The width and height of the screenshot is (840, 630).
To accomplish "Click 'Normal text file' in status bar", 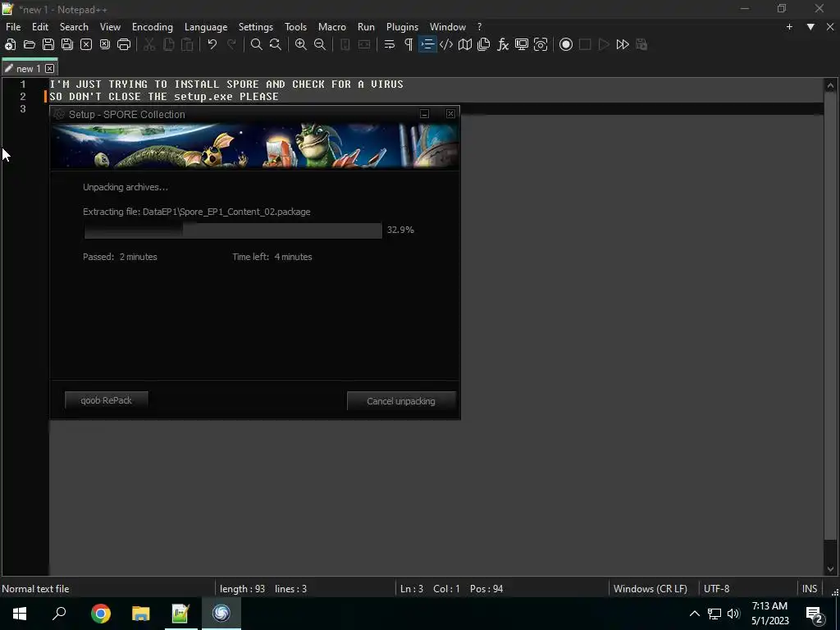I will [x=35, y=589].
